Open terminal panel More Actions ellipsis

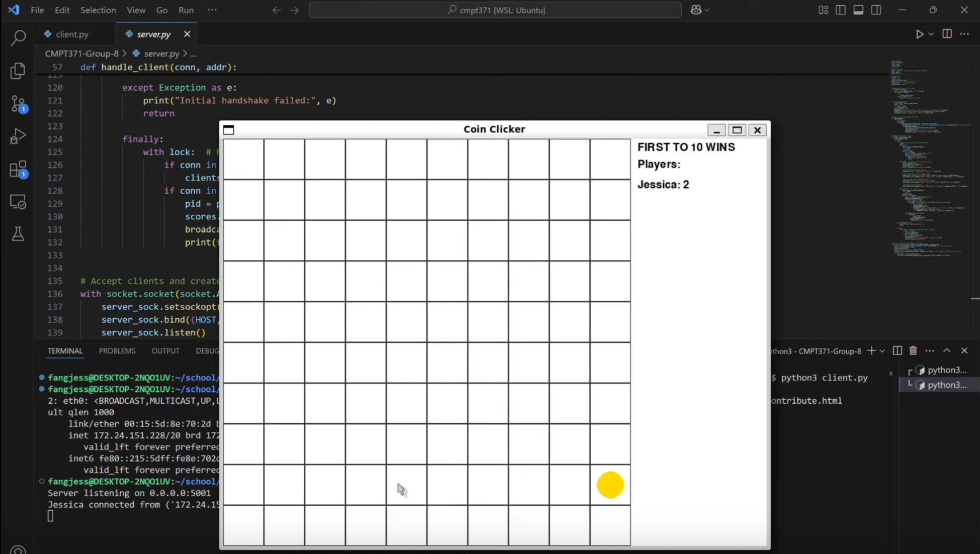click(930, 351)
